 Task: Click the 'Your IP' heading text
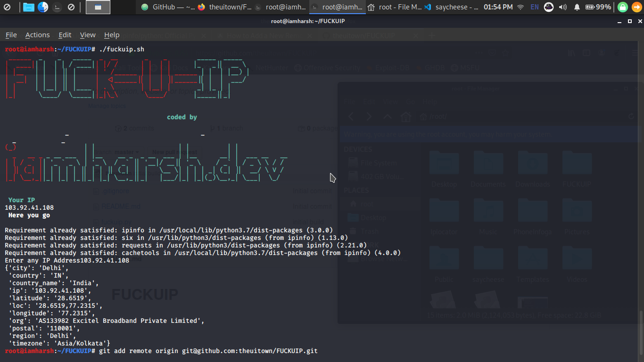pyautogui.click(x=22, y=200)
